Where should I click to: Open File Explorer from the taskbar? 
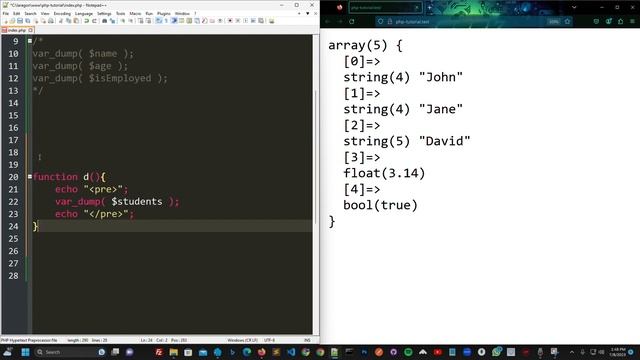[173, 352]
